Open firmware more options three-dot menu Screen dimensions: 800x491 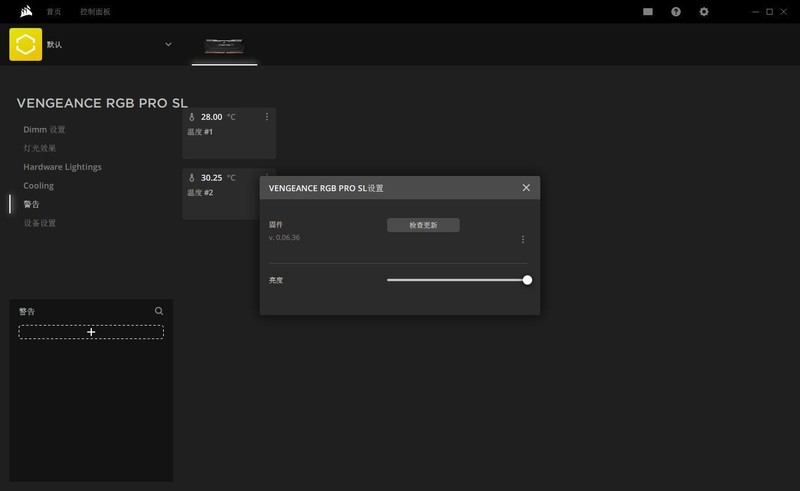[523, 239]
